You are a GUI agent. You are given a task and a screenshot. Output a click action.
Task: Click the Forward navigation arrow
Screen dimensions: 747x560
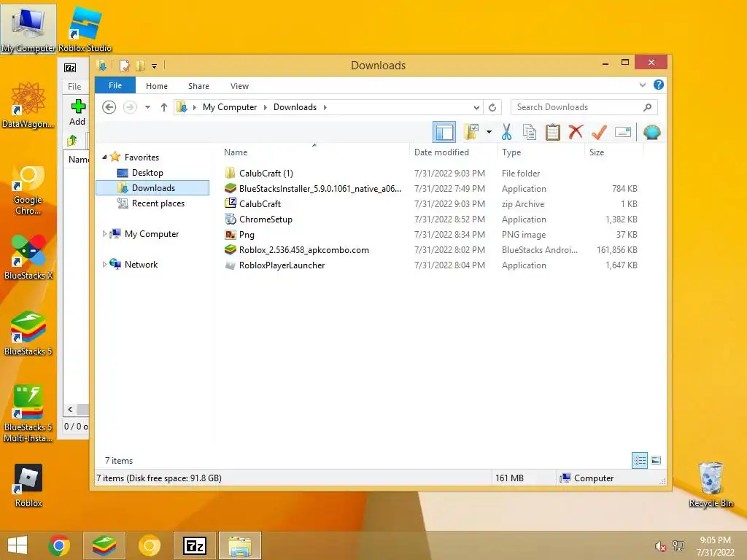click(x=130, y=107)
